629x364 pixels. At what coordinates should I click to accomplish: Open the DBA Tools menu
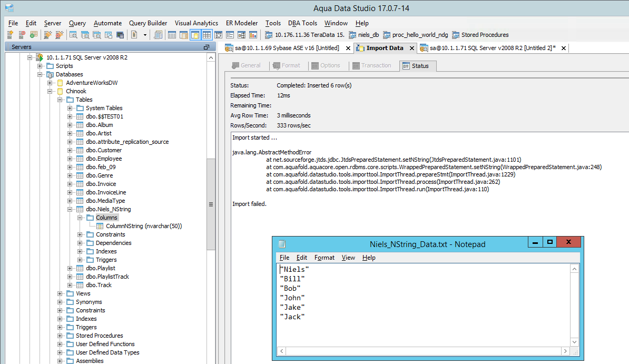pos(302,23)
